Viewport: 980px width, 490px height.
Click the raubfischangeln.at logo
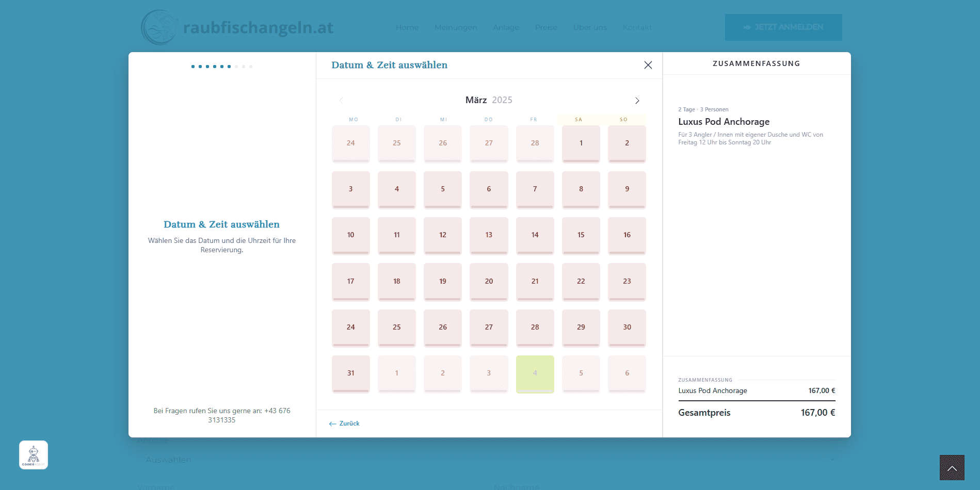pos(237,27)
